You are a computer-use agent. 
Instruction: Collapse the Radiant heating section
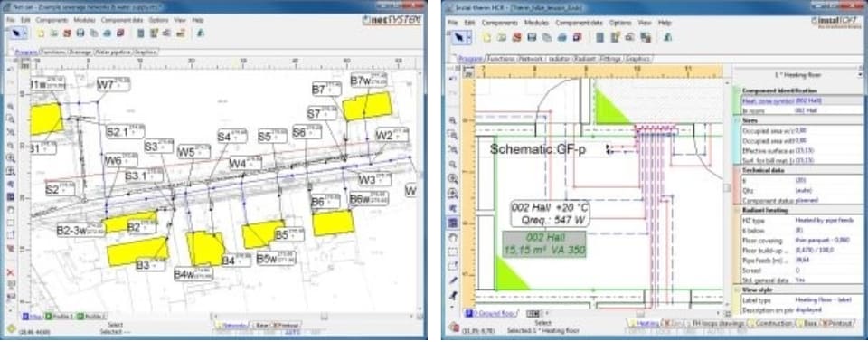(x=737, y=211)
